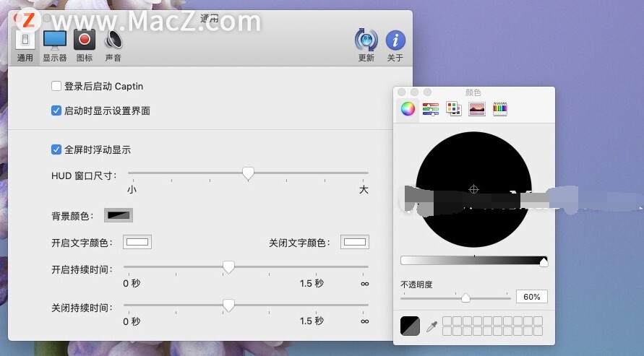Click the crosshair in the color wheel
This screenshot has height=356, width=644.
click(473, 189)
